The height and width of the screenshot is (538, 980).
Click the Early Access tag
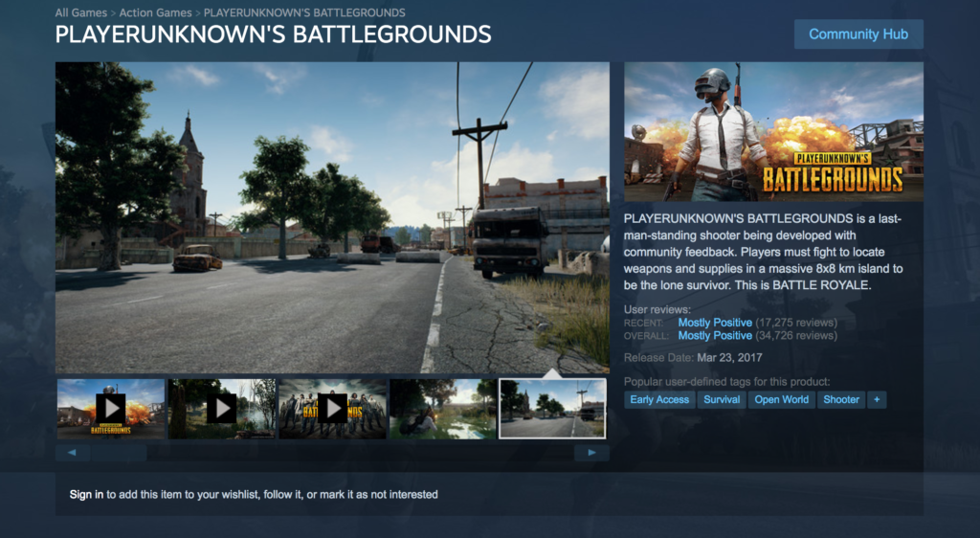[659, 399]
